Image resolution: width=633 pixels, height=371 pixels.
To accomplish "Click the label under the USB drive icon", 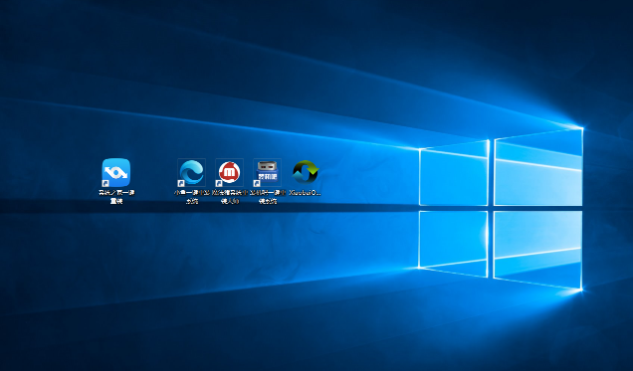I will (x=267, y=197).
